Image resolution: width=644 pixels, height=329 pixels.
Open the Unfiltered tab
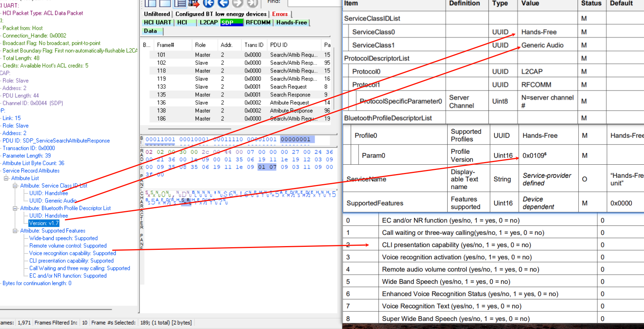coord(157,14)
